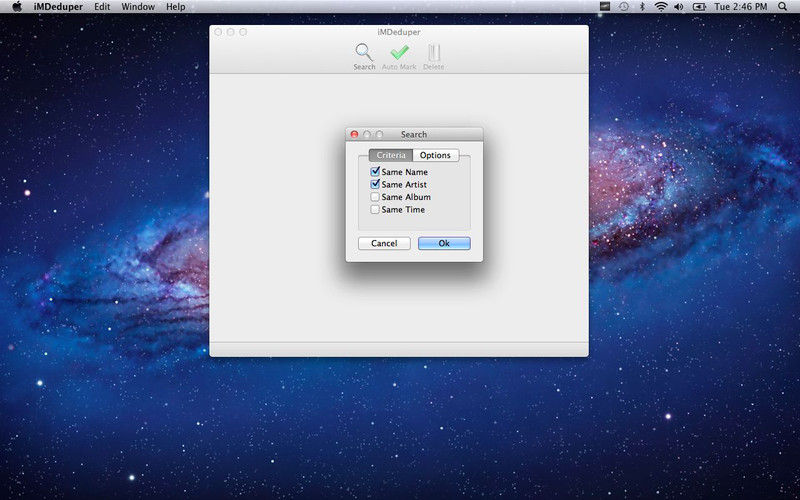800x500 pixels.
Task: Open the Apple menu
Action: tap(17, 7)
